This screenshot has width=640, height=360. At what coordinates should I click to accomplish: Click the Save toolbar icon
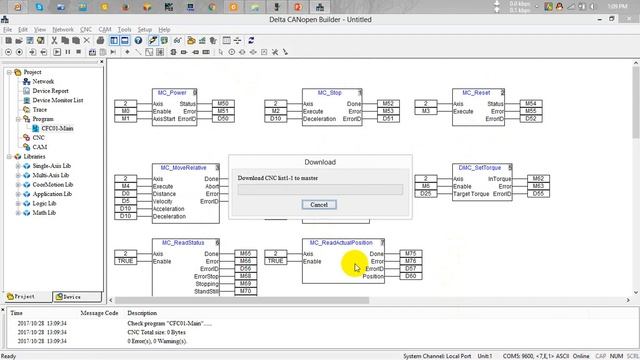30,40
